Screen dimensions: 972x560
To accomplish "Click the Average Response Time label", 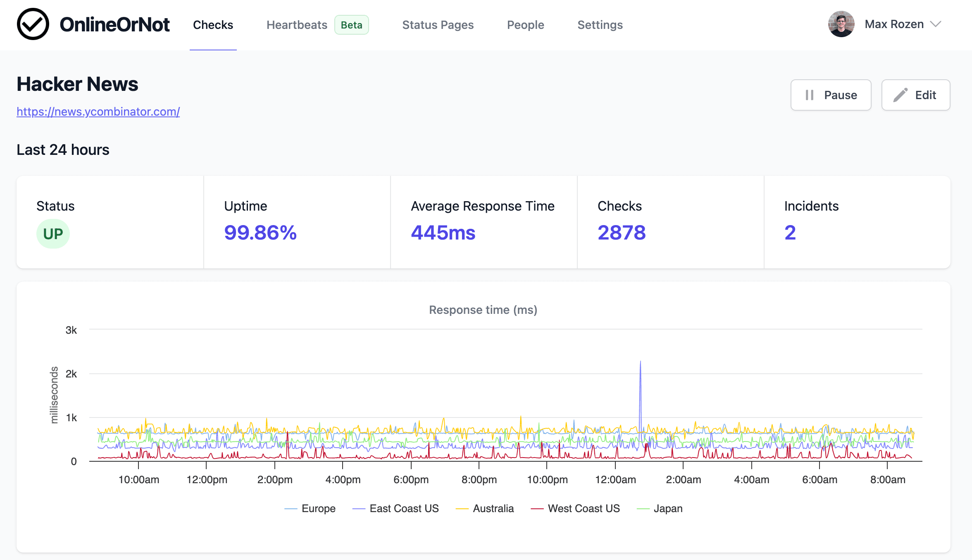I will pyautogui.click(x=483, y=206).
